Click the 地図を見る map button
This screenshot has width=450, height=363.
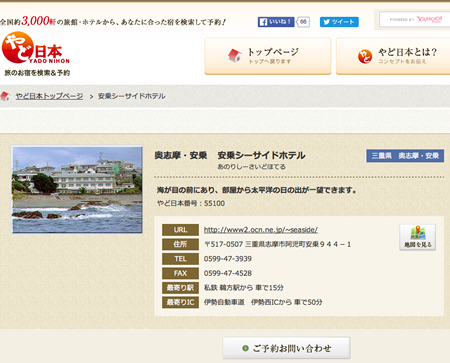(418, 237)
